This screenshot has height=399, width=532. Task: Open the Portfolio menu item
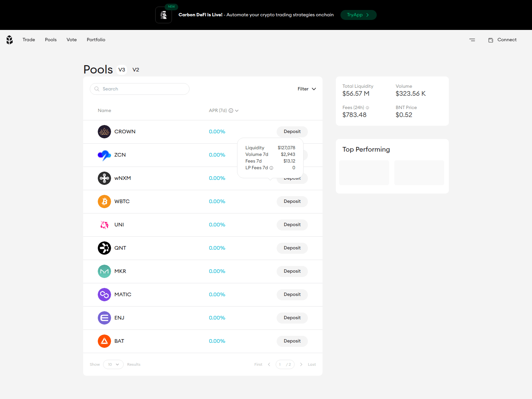coord(96,40)
